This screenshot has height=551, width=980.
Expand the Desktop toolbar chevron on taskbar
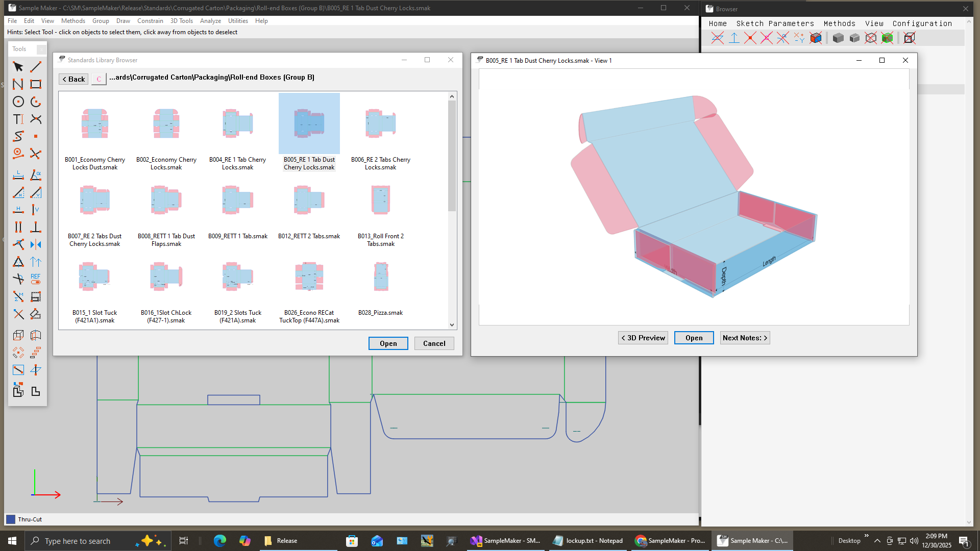[x=866, y=536]
